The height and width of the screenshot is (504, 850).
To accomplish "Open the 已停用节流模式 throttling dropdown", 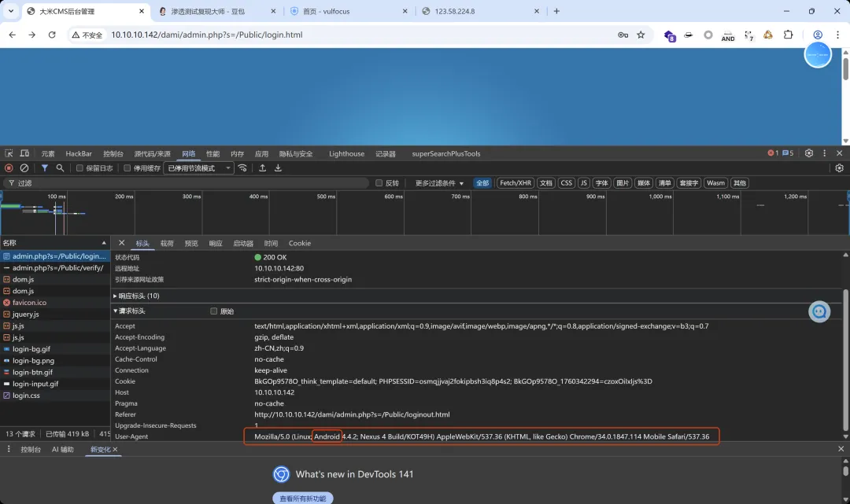I will coord(198,168).
